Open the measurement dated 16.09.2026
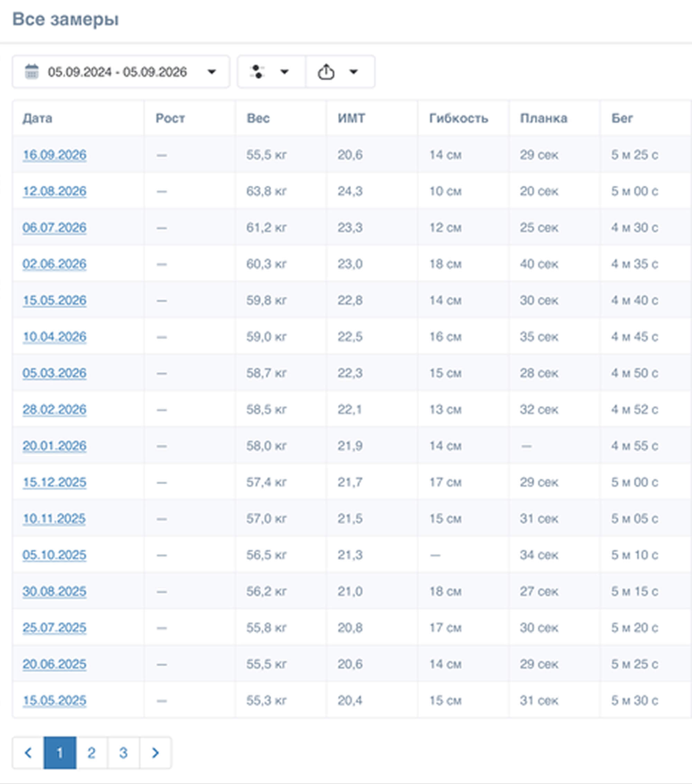The width and height of the screenshot is (692, 784). pyautogui.click(x=54, y=155)
